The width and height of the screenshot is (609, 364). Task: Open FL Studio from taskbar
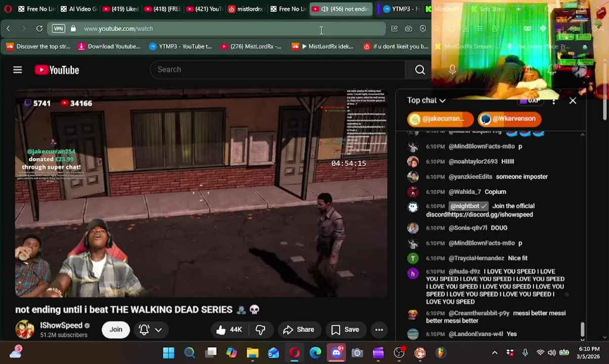click(441, 353)
